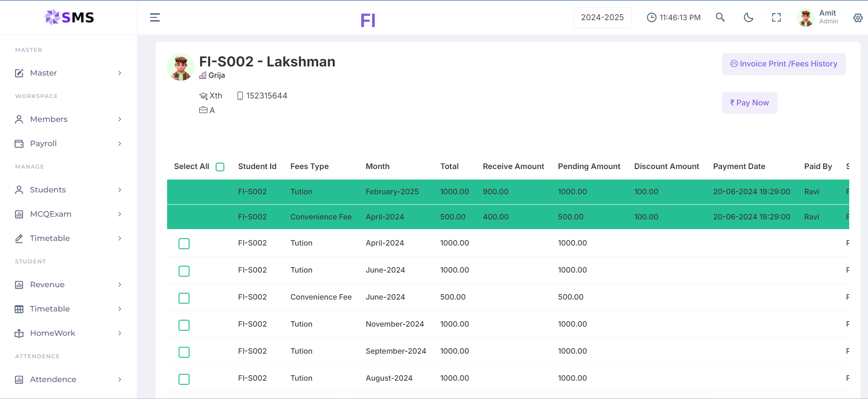Open the search magnifier icon
This screenshot has width=868, height=399.
[x=720, y=17]
